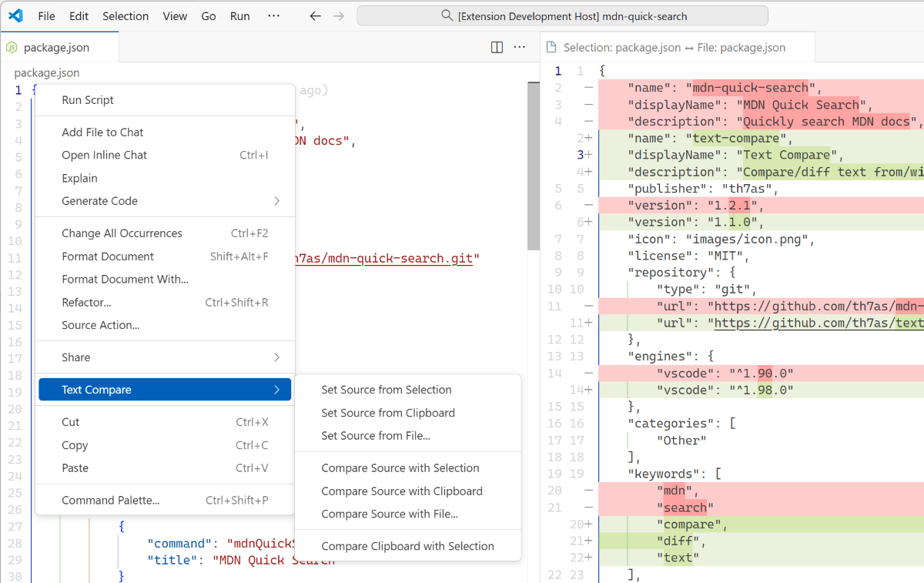Click the "name": "text-compare" added line

tap(761, 139)
